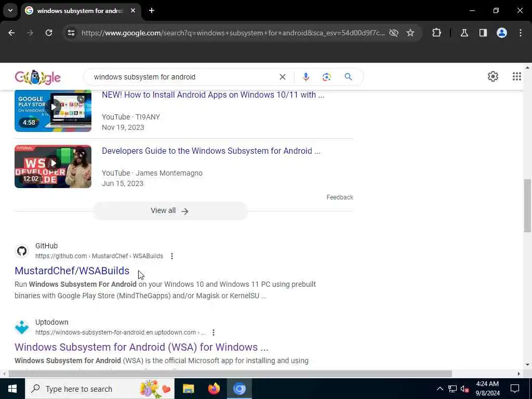Image resolution: width=532 pixels, height=399 pixels.
Task: Open the Uptodown WSA for Windows result
Action: click(x=141, y=347)
